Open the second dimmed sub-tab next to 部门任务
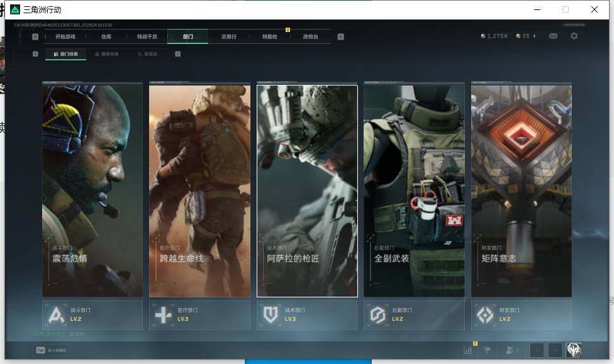 (x=107, y=54)
